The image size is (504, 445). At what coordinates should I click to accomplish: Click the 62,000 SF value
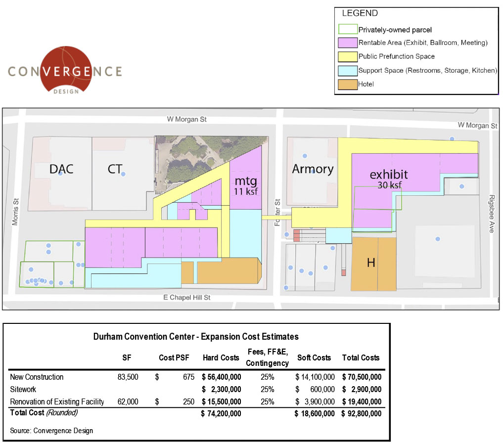click(128, 402)
